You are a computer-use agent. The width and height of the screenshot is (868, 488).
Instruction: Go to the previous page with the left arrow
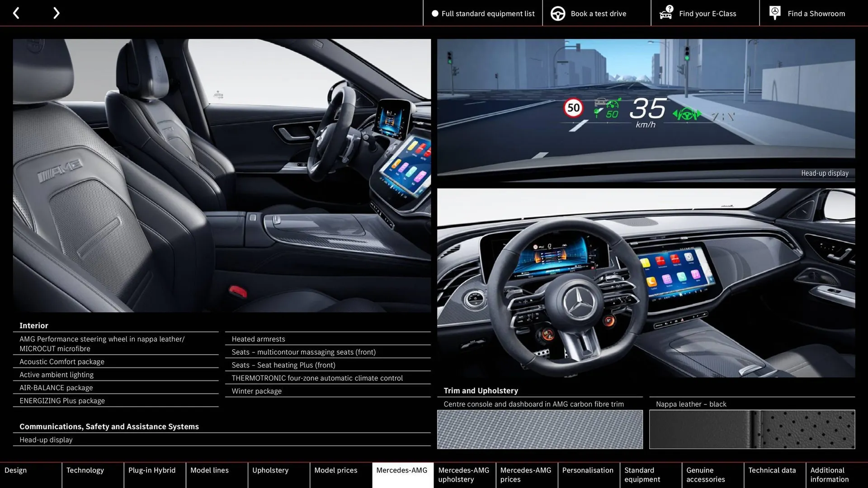click(x=16, y=13)
